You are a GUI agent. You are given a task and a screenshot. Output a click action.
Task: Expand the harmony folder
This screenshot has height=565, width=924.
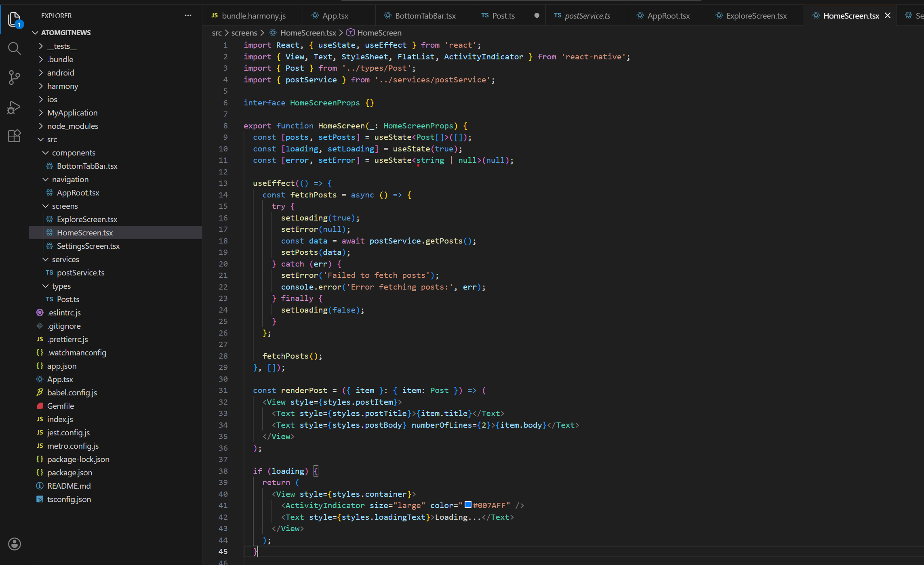pyautogui.click(x=41, y=86)
